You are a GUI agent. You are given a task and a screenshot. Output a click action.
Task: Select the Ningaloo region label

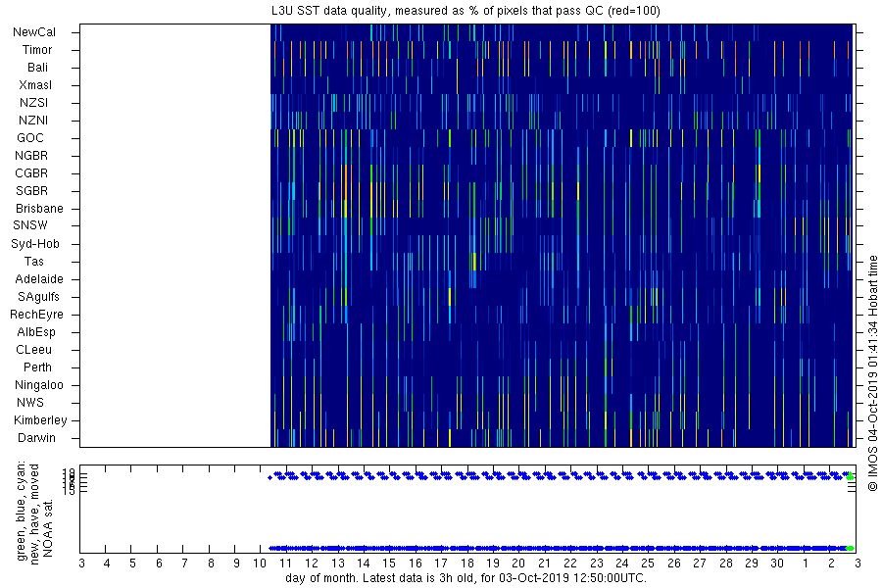pos(39,385)
